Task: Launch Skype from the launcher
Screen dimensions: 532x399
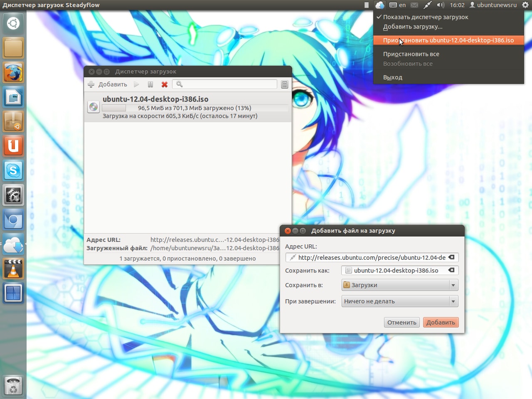Action: click(13, 171)
